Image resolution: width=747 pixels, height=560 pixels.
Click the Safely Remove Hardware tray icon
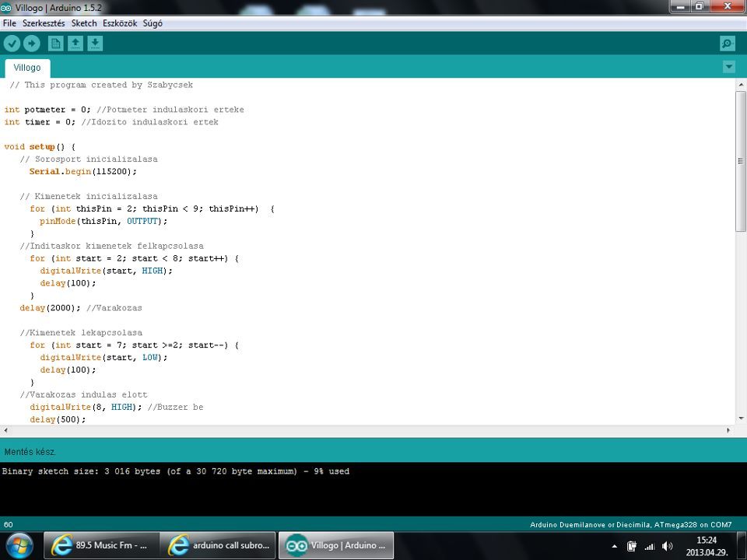(x=632, y=546)
